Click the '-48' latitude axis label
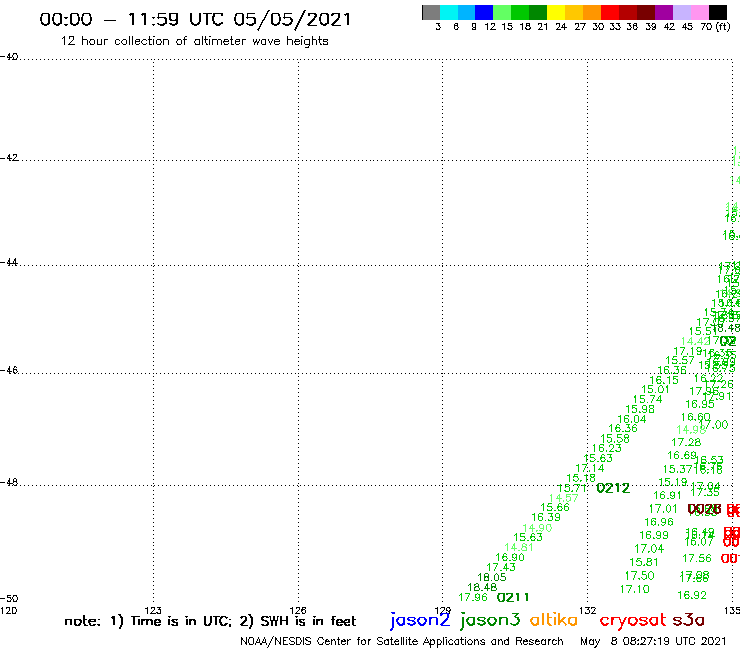Viewport: 740px width, 650px height. point(8,482)
